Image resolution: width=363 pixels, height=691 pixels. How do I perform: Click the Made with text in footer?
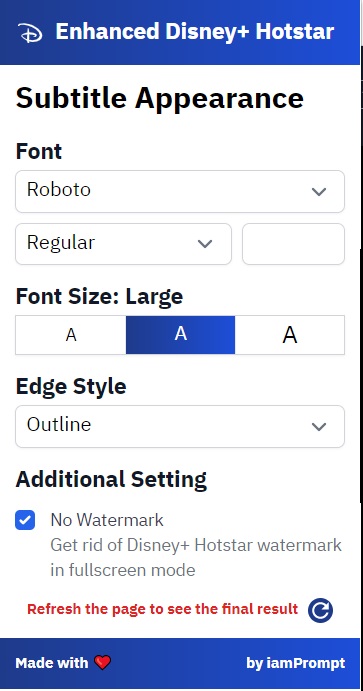click(52, 663)
